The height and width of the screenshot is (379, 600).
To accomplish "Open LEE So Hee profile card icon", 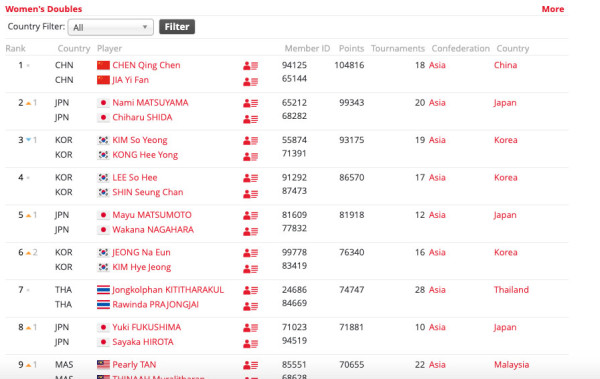I will pyautogui.click(x=251, y=178).
